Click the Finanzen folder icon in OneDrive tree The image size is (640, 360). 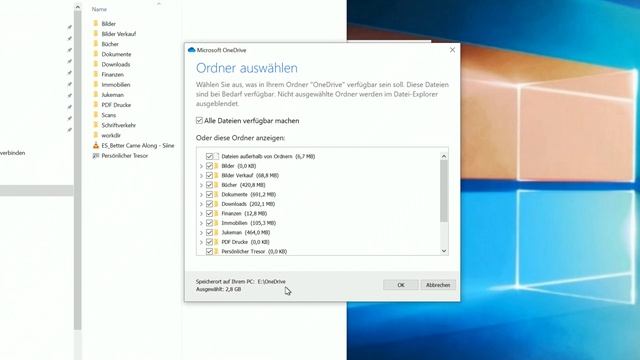217,213
